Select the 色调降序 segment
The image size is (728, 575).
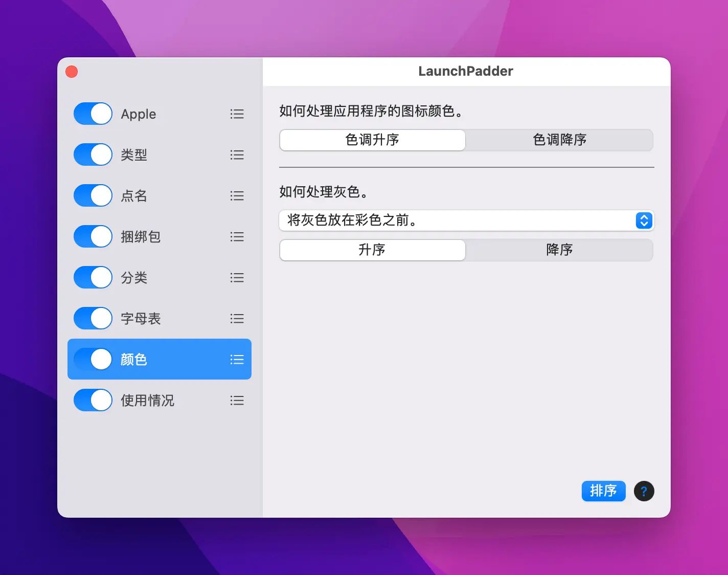tap(559, 140)
